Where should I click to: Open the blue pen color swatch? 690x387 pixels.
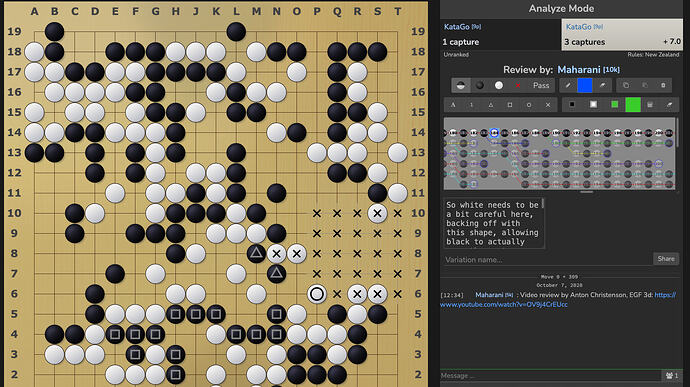(x=585, y=85)
